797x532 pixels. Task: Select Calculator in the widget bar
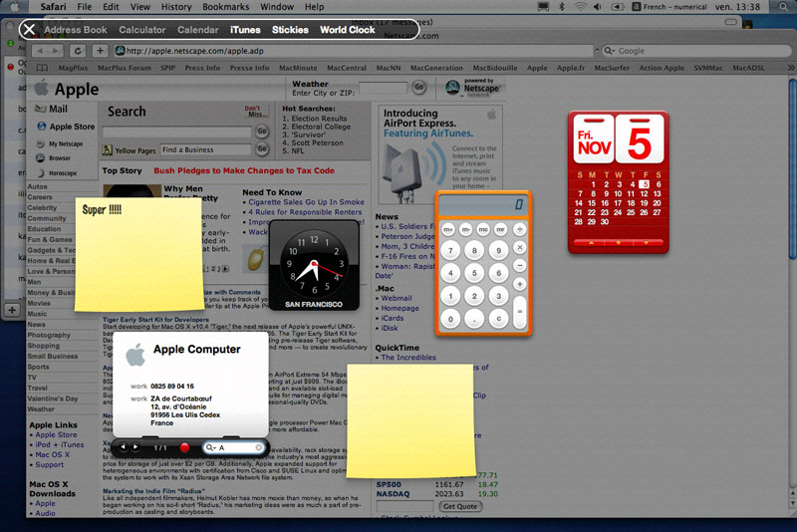(142, 30)
